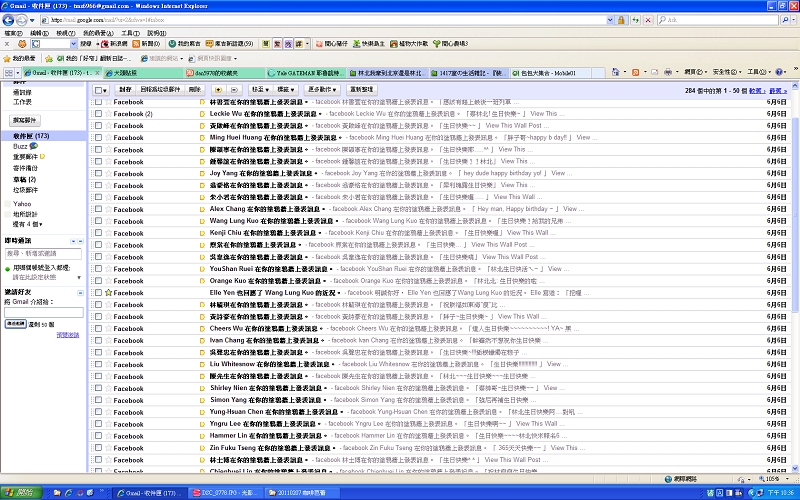The image size is (800, 500).
Task: Click the 回報為垃圾郵件 (Report spam) button
Action: pyautogui.click(x=160, y=89)
